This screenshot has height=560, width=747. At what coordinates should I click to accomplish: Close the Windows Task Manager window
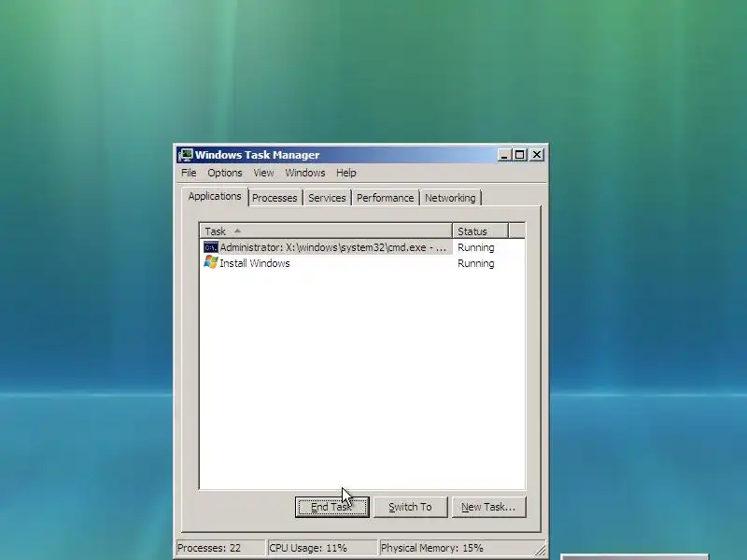(x=537, y=155)
